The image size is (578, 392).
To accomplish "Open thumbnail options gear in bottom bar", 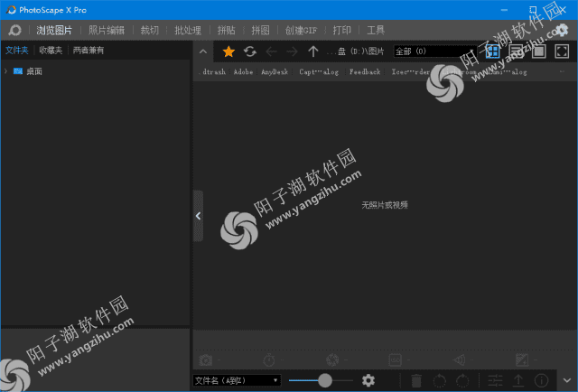I will click(x=368, y=380).
